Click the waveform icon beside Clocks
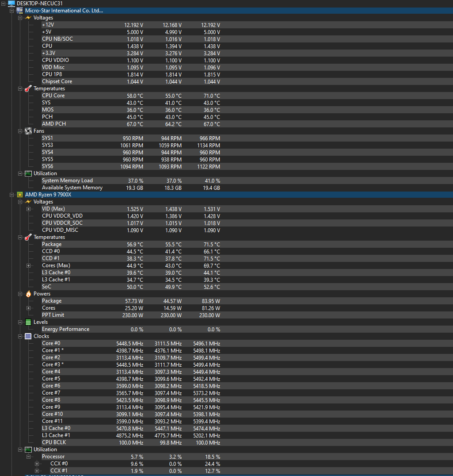This screenshot has width=453, height=476. [x=28, y=336]
